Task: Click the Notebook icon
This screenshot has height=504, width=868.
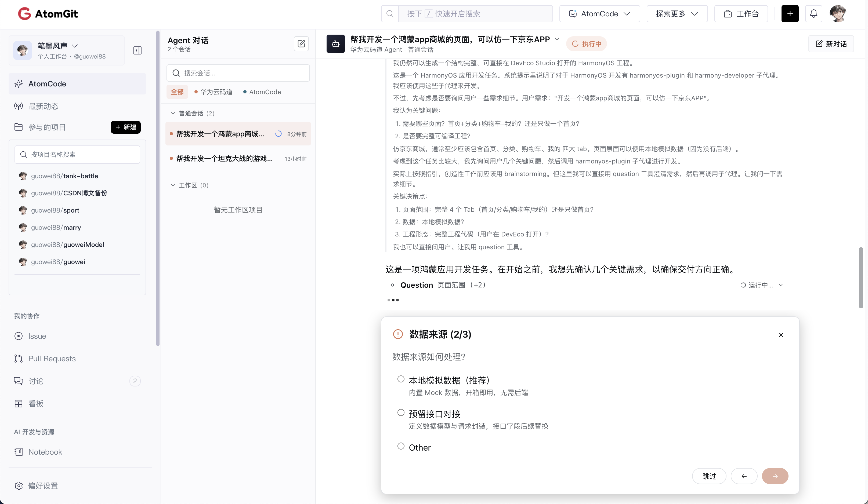Action: [19, 452]
